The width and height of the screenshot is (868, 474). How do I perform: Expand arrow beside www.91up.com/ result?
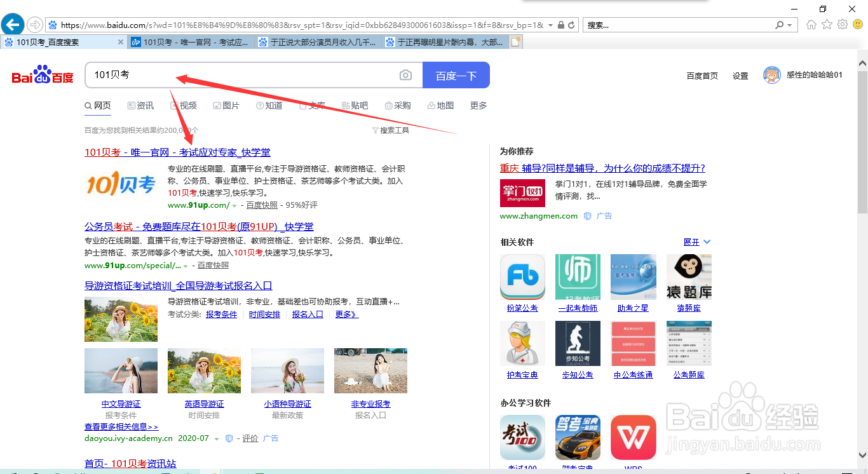pos(234,206)
